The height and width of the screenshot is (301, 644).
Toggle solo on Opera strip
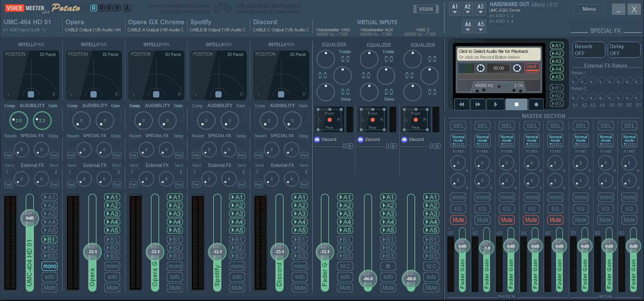[x=112, y=277]
